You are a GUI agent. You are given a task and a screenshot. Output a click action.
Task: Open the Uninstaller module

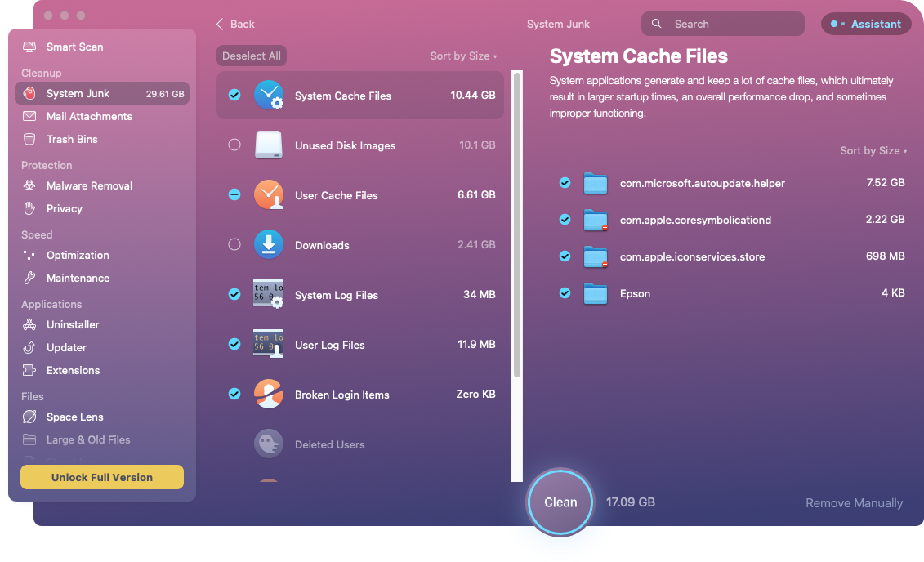tap(102, 324)
